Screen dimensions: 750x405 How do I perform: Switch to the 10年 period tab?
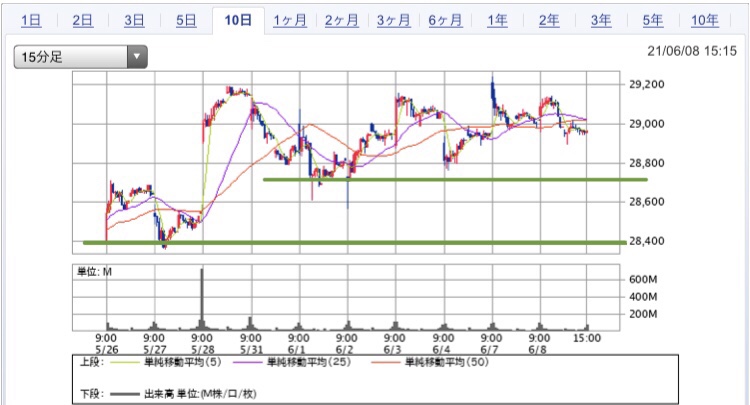pos(705,20)
